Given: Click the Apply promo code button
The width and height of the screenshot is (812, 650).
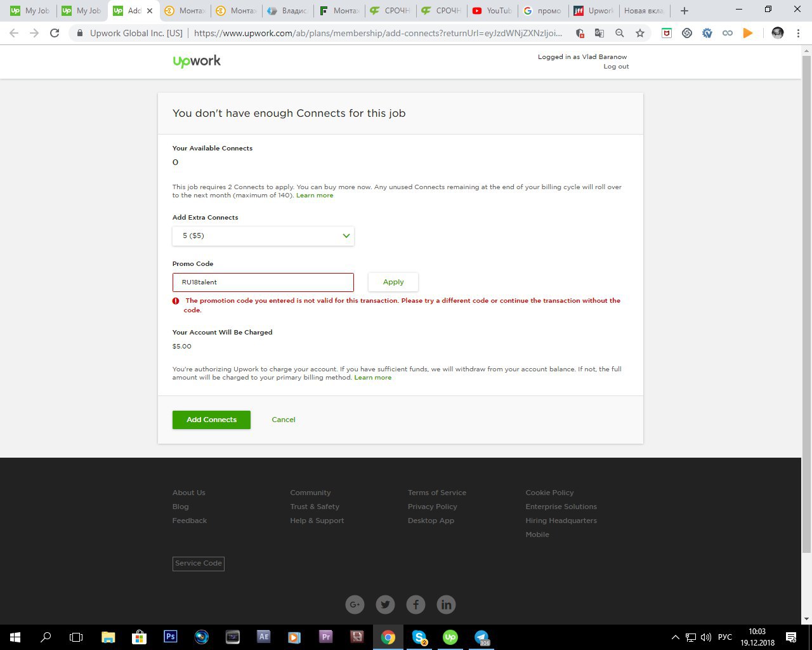Looking at the screenshot, I should pyautogui.click(x=393, y=282).
